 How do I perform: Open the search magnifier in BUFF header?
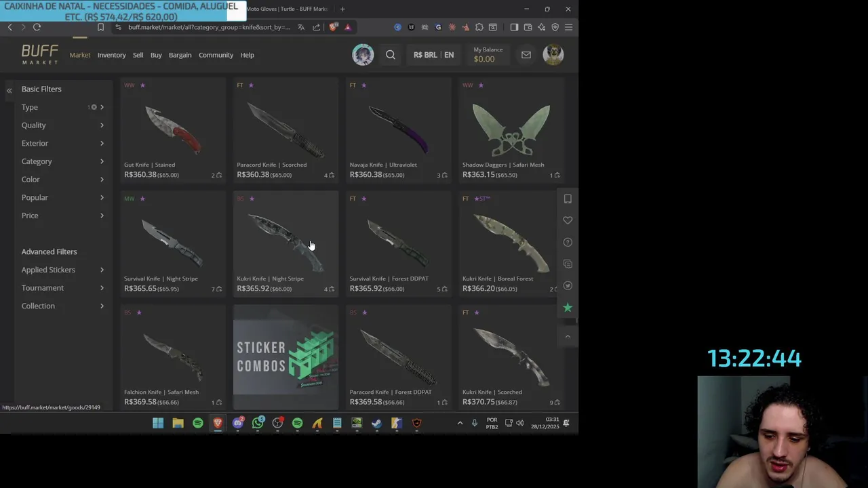(391, 55)
